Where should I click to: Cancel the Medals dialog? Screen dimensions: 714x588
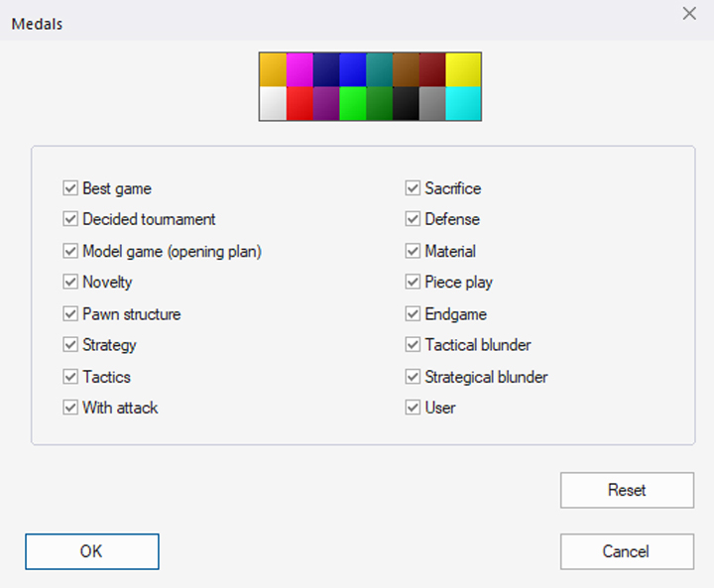626,551
